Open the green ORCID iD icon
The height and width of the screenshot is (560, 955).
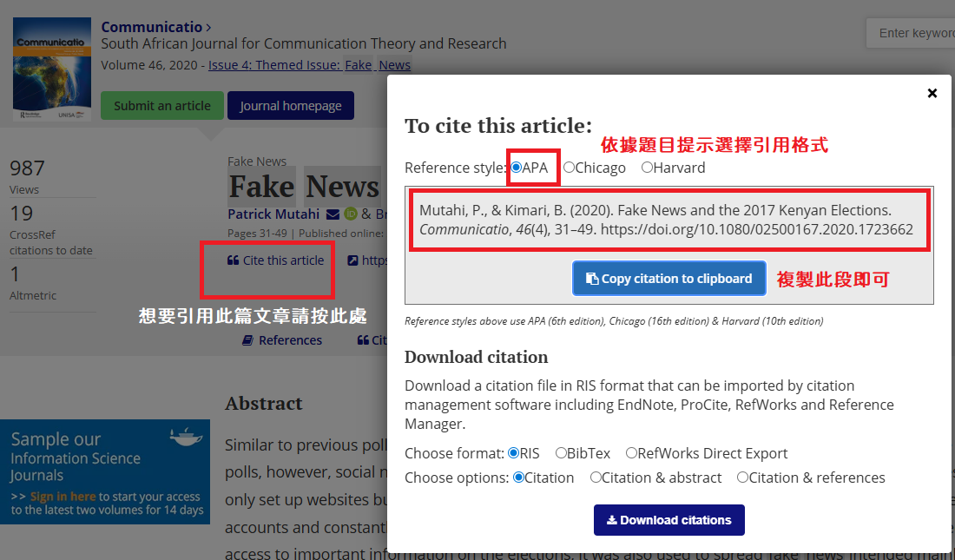click(351, 214)
